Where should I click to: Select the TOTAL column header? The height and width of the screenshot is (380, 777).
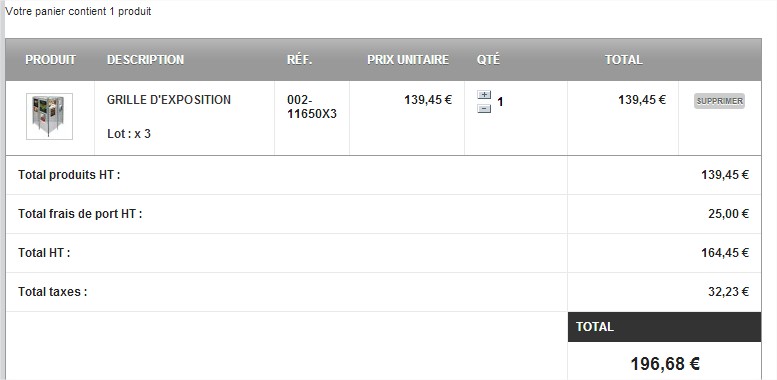point(623,60)
